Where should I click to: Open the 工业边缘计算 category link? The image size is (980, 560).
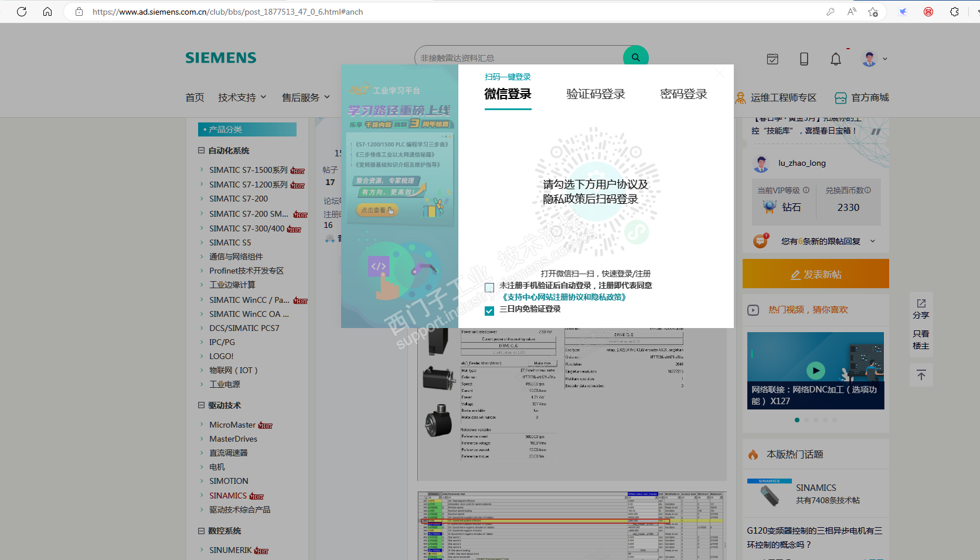(232, 285)
